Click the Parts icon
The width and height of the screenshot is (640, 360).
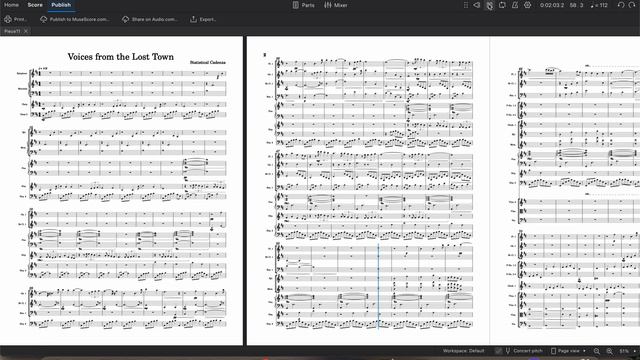(296, 5)
